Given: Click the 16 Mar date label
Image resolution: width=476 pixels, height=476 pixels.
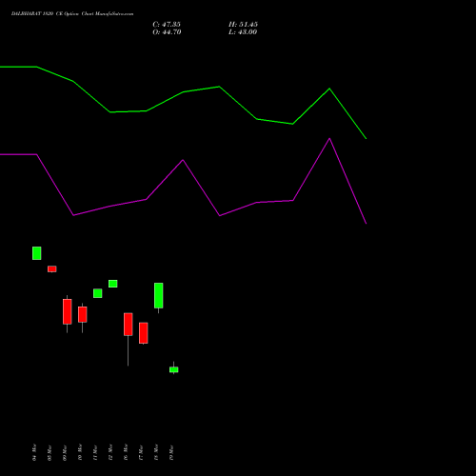Looking at the screenshot, I should (x=126, y=452).
